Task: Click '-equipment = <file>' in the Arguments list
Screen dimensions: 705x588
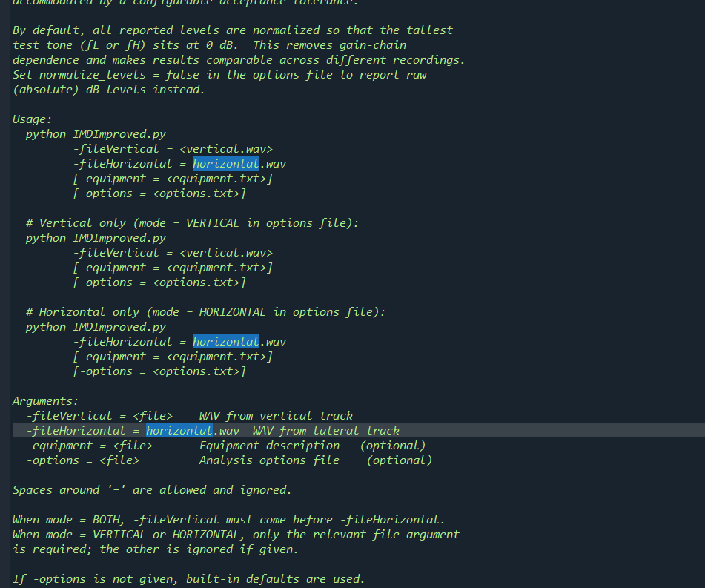Action: tap(90, 446)
